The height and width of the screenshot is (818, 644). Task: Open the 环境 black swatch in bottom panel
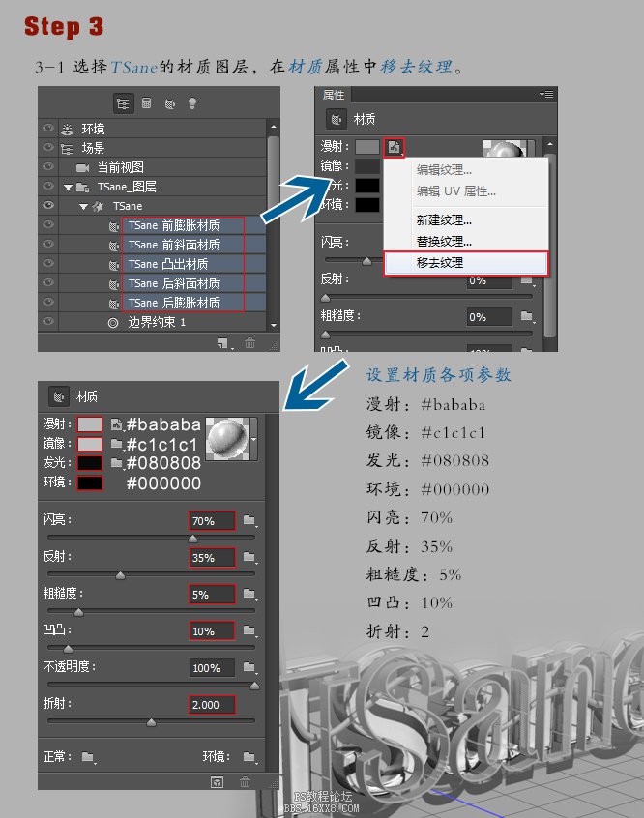pos(90,482)
